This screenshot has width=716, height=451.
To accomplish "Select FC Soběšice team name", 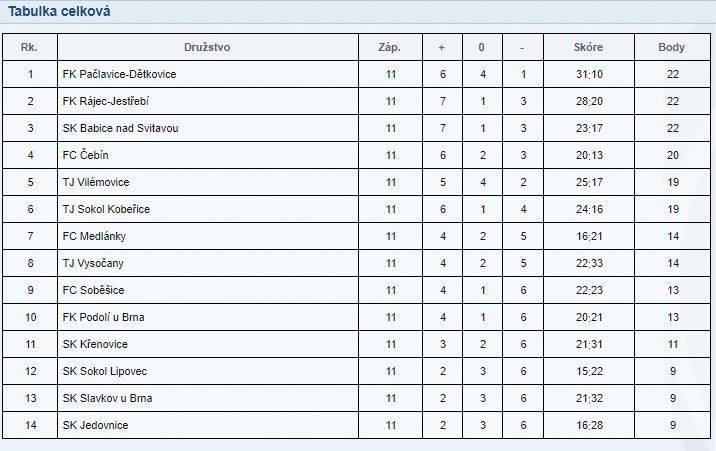I will (x=93, y=290).
